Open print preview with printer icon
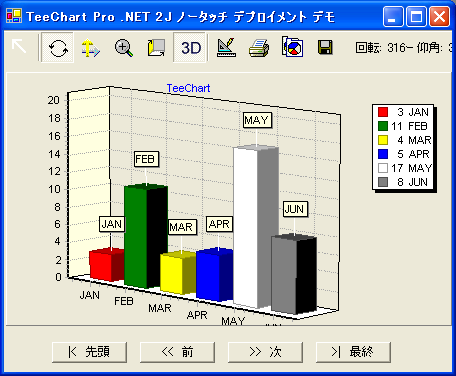This screenshot has height=376, width=456. click(x=259, y=47)
